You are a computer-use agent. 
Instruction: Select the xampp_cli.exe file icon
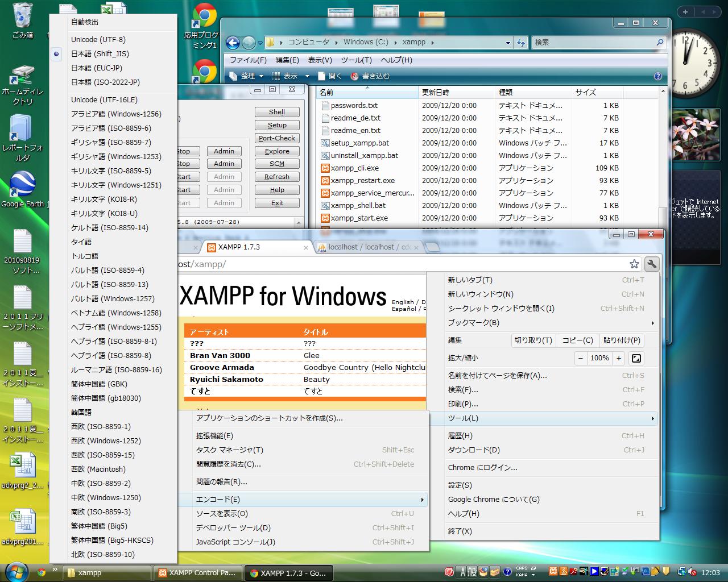tap(325, 168)
